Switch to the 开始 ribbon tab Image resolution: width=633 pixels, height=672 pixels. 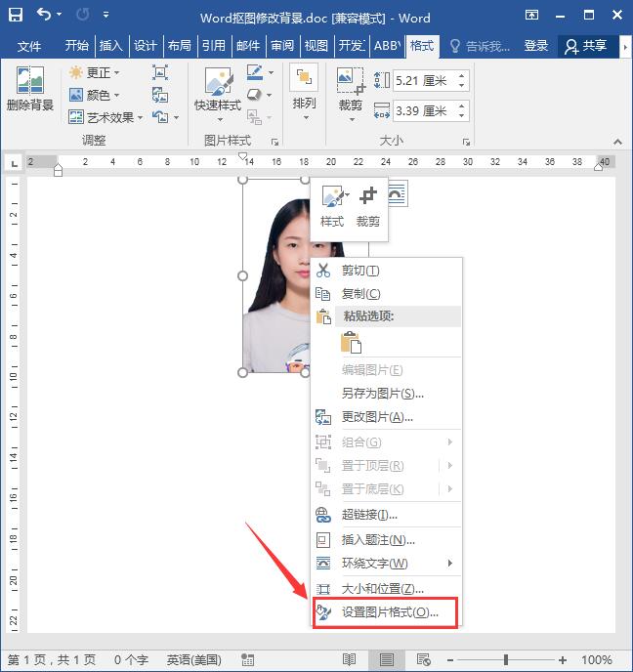[76, 46]
